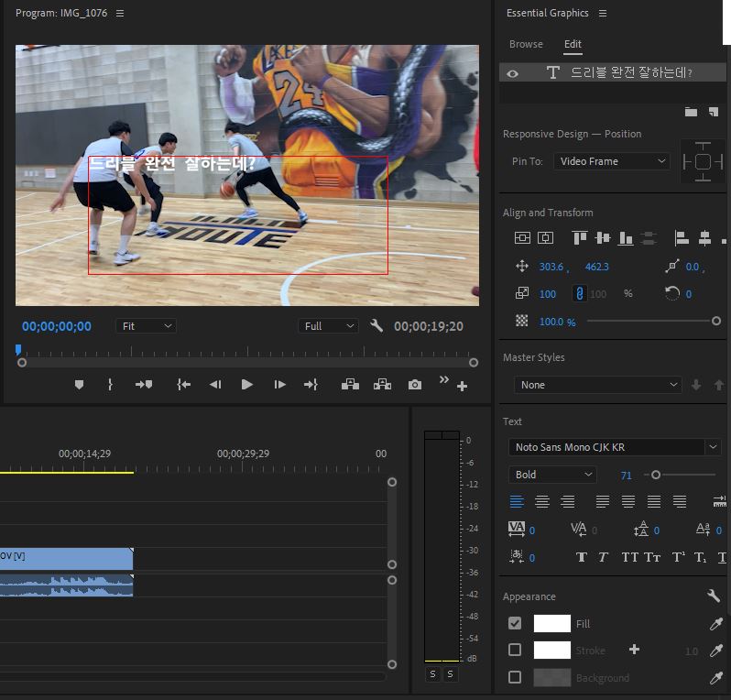Switch to the Browse tab
The height and width of the screenshot is (700, 731).
click(526, 44)
